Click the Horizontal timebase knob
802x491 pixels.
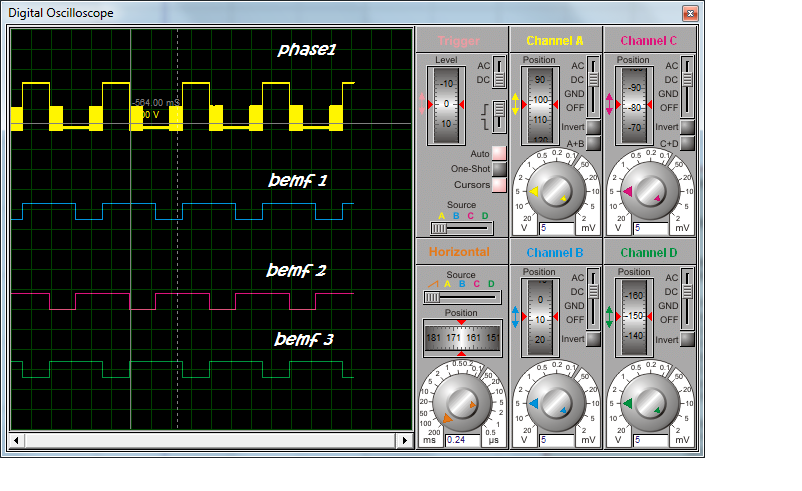point(462,403)
